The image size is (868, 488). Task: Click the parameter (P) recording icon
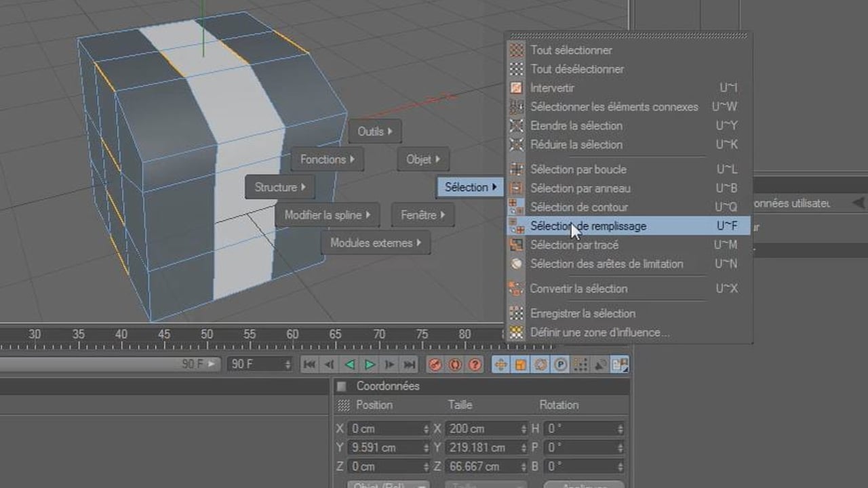click(560, 365)
